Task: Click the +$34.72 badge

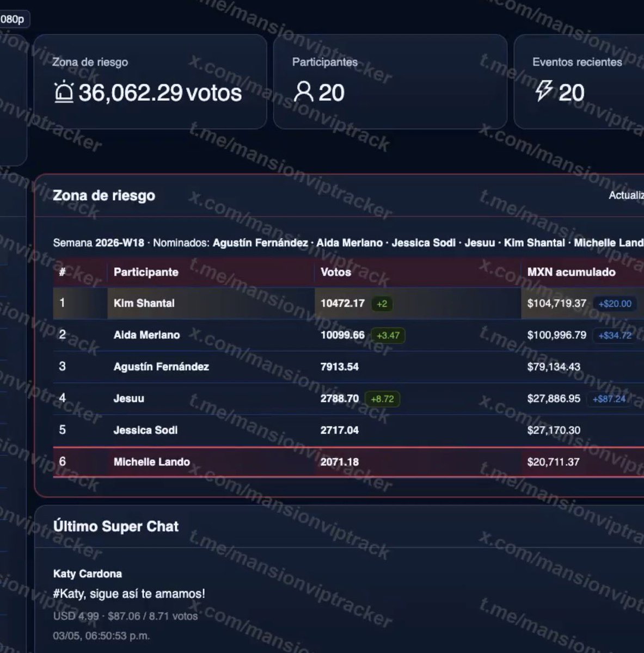Action: 615,336
